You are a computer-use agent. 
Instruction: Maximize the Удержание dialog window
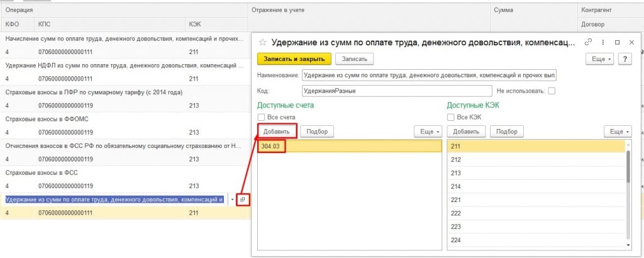(617, 42)
